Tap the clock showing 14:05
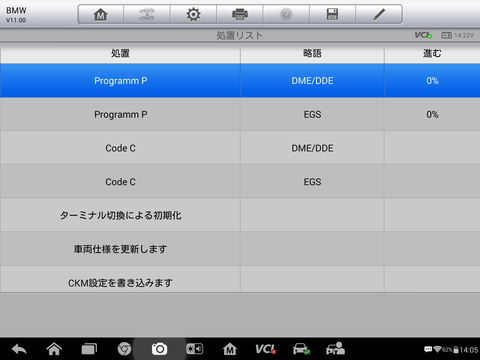The height and width of the screenshot is (360, 480). pyautogui.click(x=469, y=350)
